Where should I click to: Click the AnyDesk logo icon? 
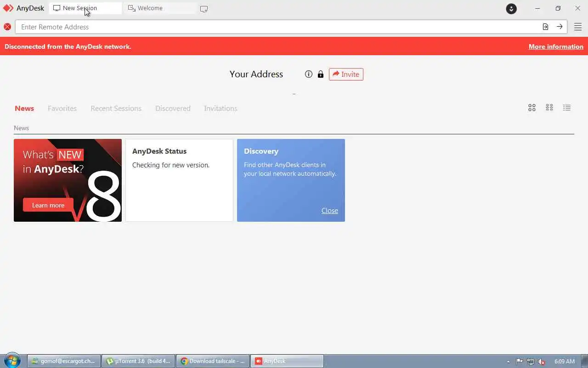(8, 8)
